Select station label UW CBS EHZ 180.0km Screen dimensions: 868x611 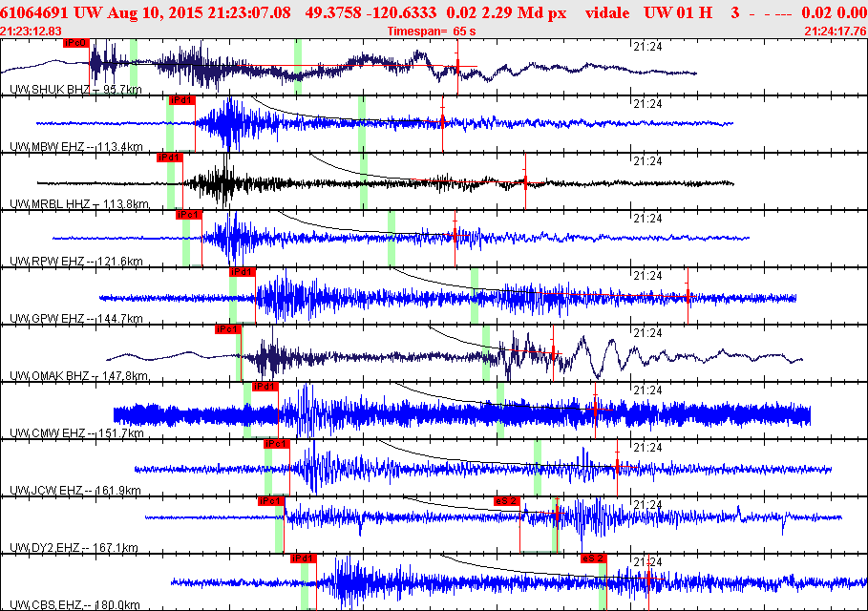pyautogui.click(x=74, y=605)
